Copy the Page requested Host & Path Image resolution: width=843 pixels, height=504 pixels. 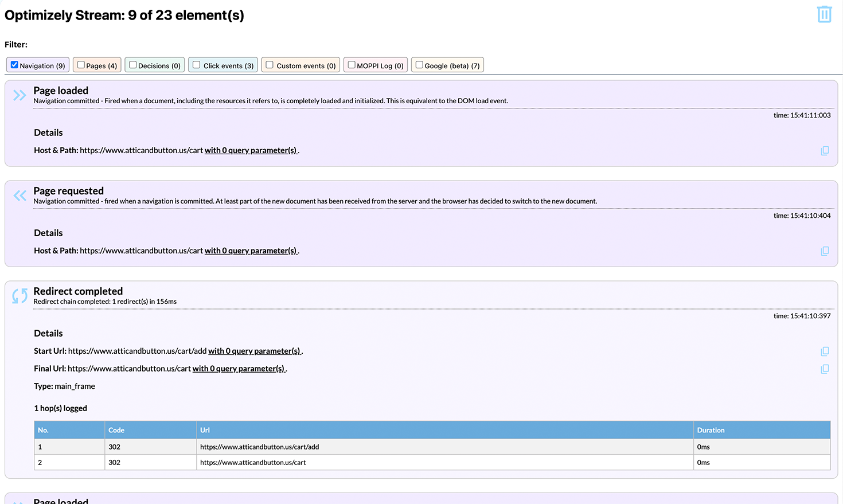[825, 251]
